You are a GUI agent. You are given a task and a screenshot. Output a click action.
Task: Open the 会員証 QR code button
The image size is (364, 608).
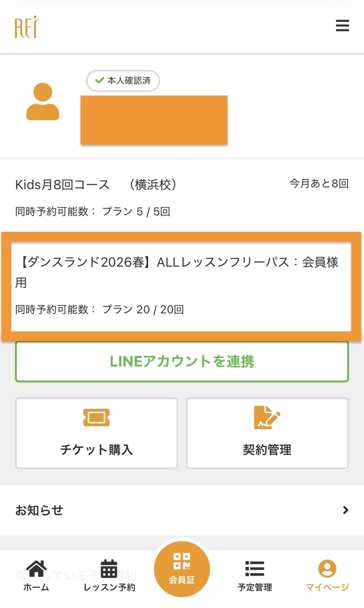(182, 569)
